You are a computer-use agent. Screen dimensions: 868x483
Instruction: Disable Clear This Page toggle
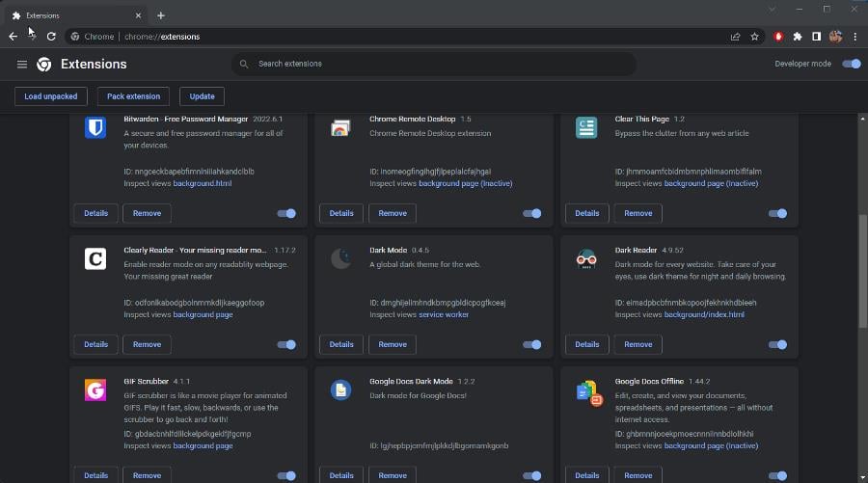click(777, 214)
